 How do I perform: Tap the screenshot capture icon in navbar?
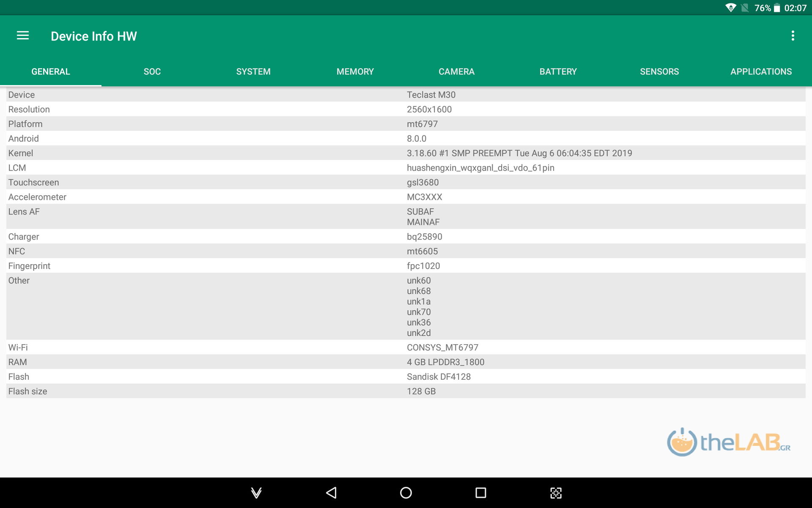click(x=556, y=492)
